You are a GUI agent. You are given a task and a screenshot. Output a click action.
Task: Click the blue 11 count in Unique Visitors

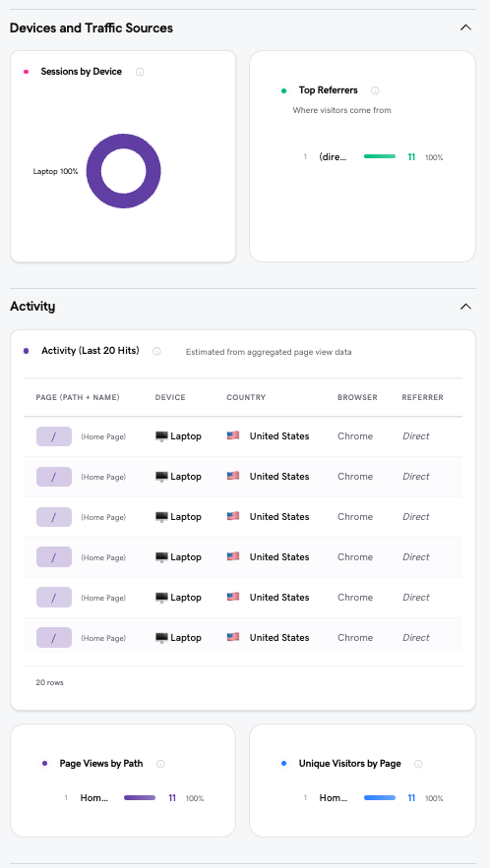coord(411,797)
